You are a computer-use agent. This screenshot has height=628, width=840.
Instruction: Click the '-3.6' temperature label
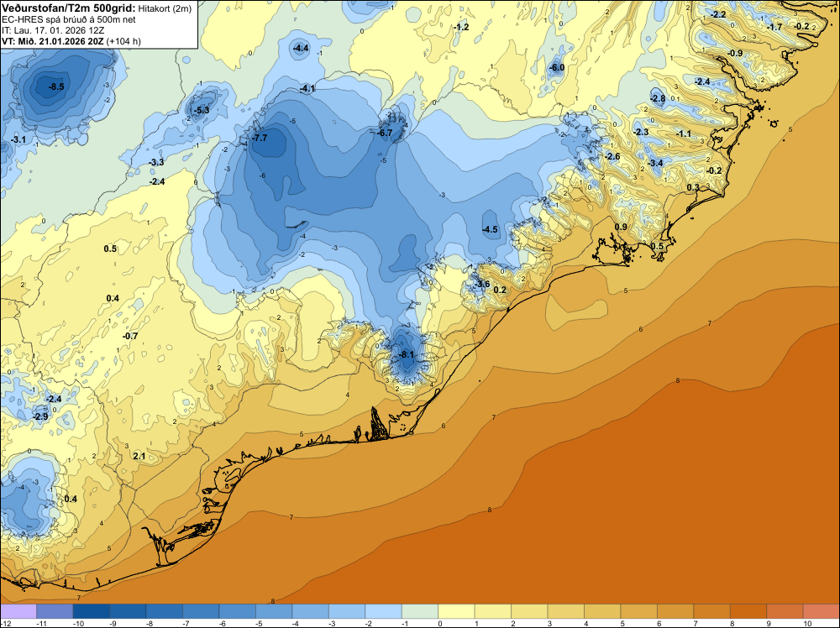pos(482,284)
